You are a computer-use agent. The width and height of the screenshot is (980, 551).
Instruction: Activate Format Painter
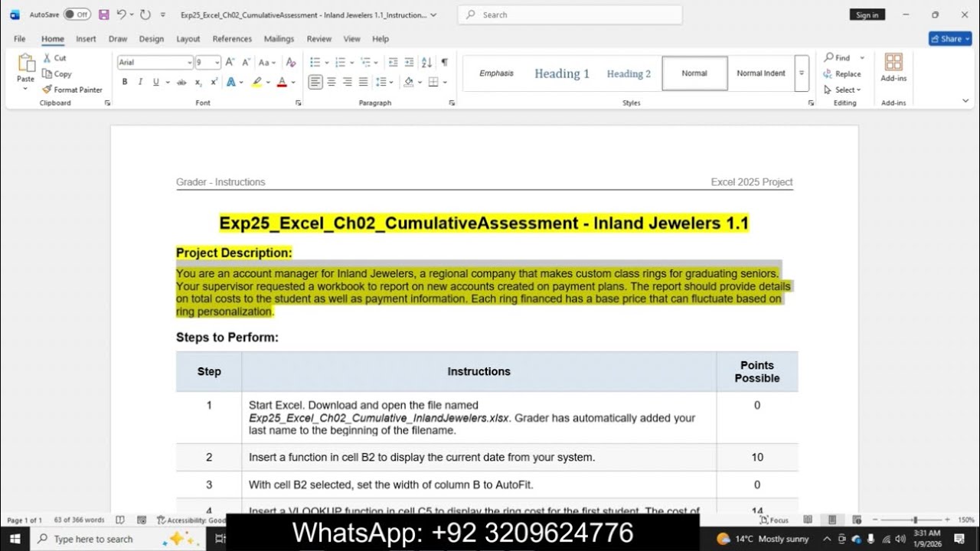pyautogui.click(x=72, y=90)
